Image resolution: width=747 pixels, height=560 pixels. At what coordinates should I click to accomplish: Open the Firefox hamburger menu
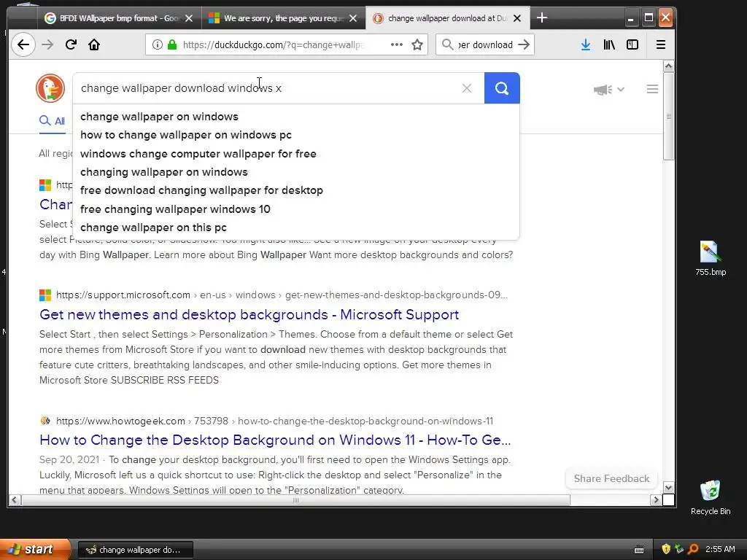tap(661, 44)
